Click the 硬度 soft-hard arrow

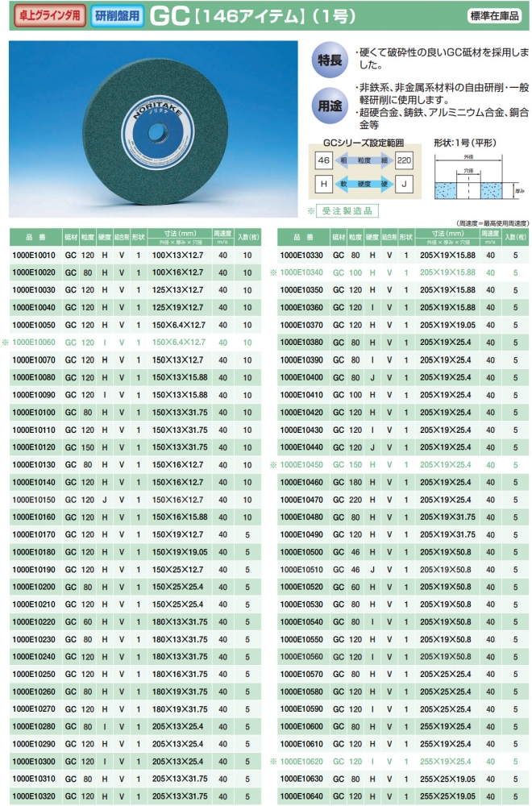click(364, 184)
